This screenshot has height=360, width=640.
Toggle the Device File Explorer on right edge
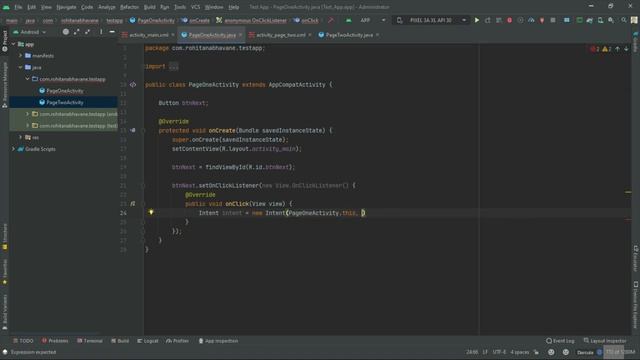click(x=636, y=304)
